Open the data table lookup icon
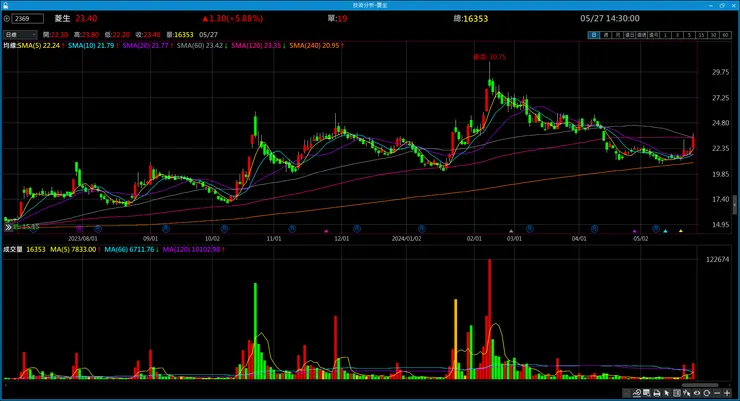The image size is (740, 401). [x=647, y=393]
